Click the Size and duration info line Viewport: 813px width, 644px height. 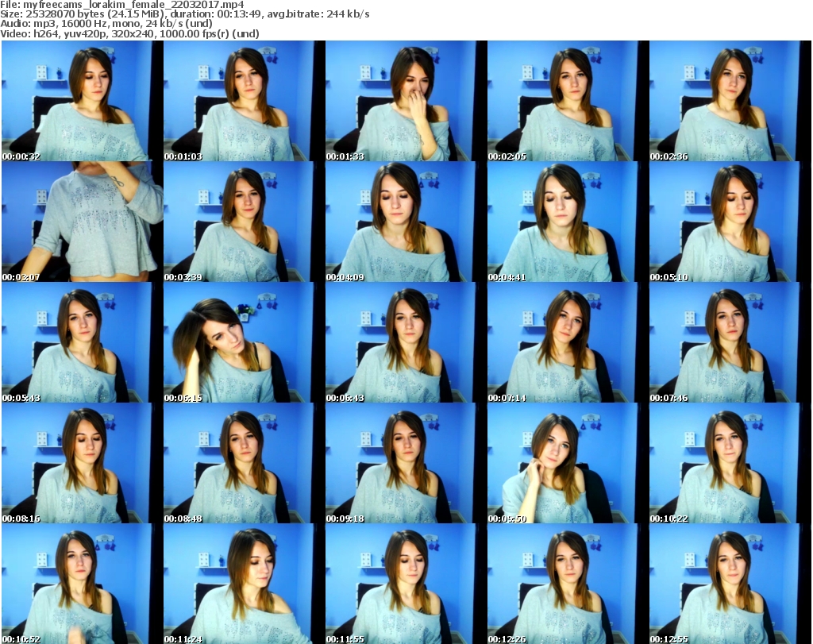click(x=185, y=14)
